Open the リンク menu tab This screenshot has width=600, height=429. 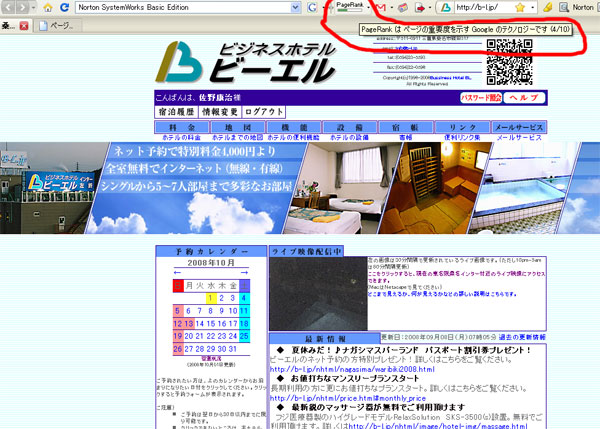click(x=462, y=127)
